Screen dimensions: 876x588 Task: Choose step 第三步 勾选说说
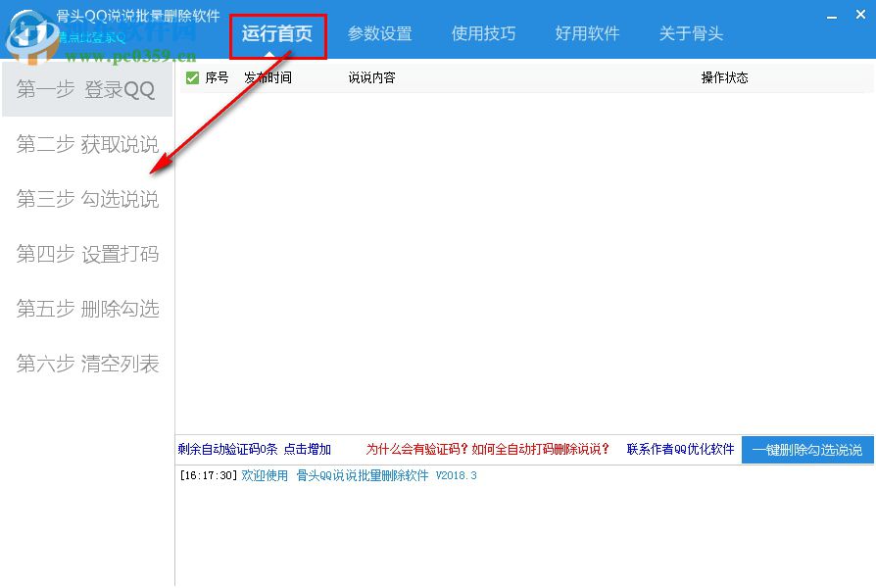click(x=87, y=199)
